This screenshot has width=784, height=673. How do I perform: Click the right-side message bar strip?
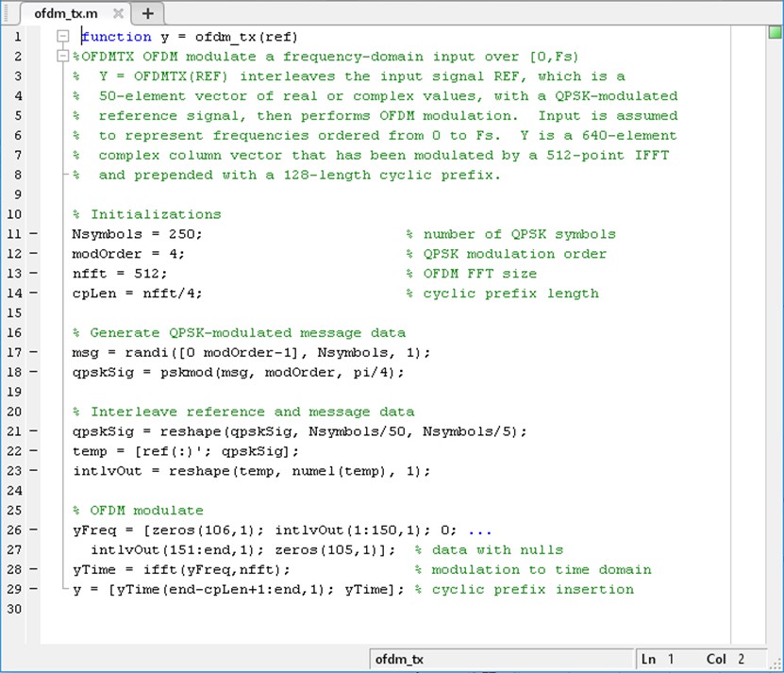click(x=774, y=330)
